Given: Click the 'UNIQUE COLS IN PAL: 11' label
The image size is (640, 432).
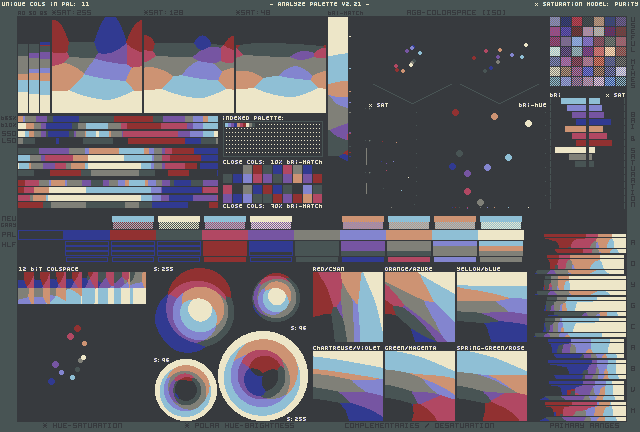Looking at the screenshot, I should click(x=45, y=4).
